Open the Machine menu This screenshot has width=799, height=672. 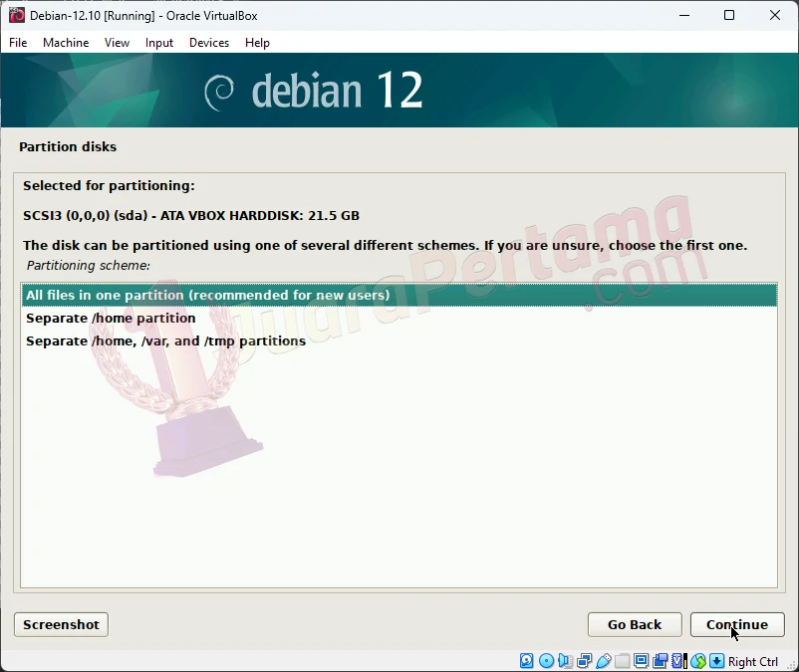(66, 43)
